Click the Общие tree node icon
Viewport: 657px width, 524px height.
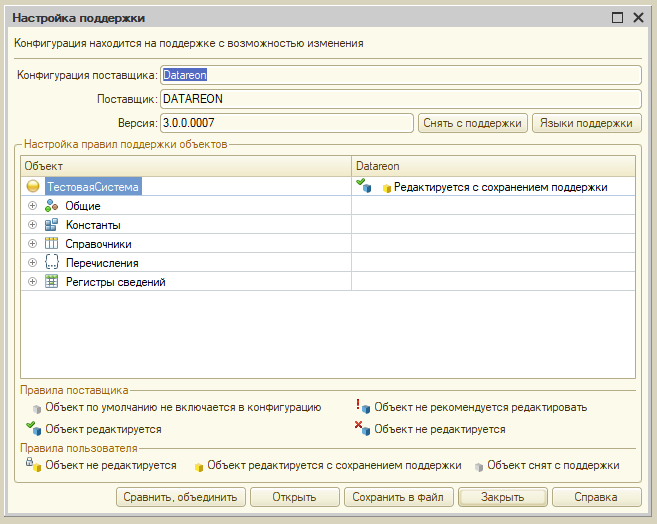coord(52,205)
